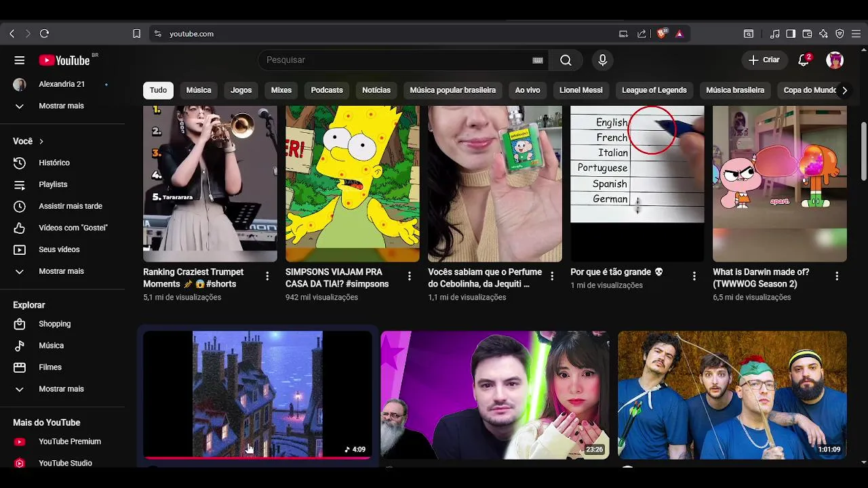Open the on-screen keyboard in the search box
This screenshot has height=488, width=868.
click(x=538, y=60)
